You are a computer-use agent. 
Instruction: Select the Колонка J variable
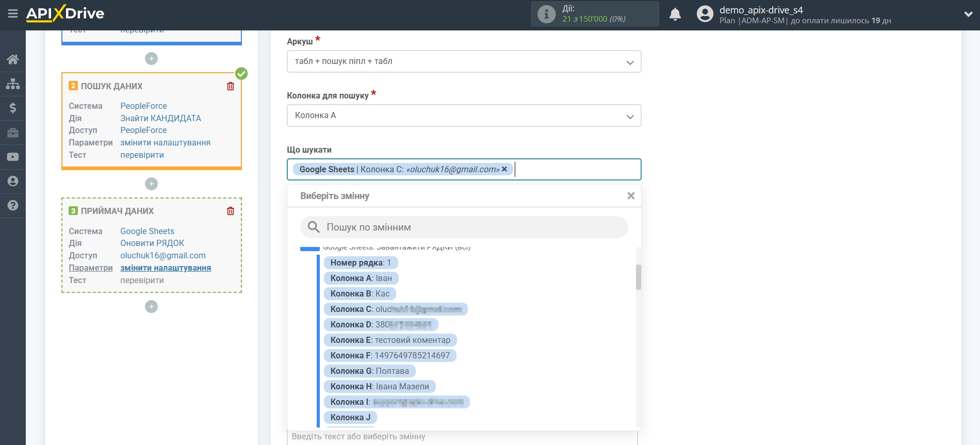click(350, 417)
